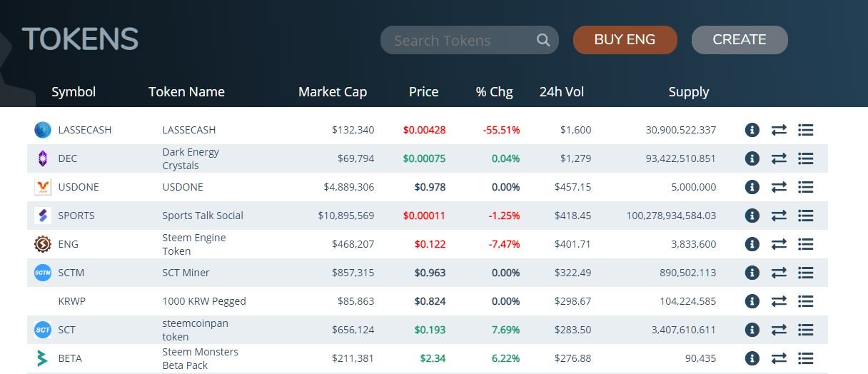
Task: View BETA info icon
Action: (752, 358)
